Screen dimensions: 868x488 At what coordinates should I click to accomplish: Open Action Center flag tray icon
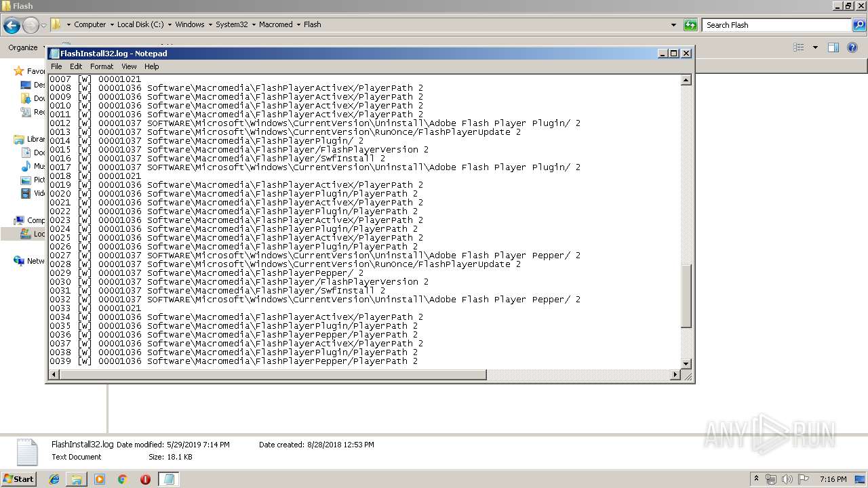coord(804,479)
